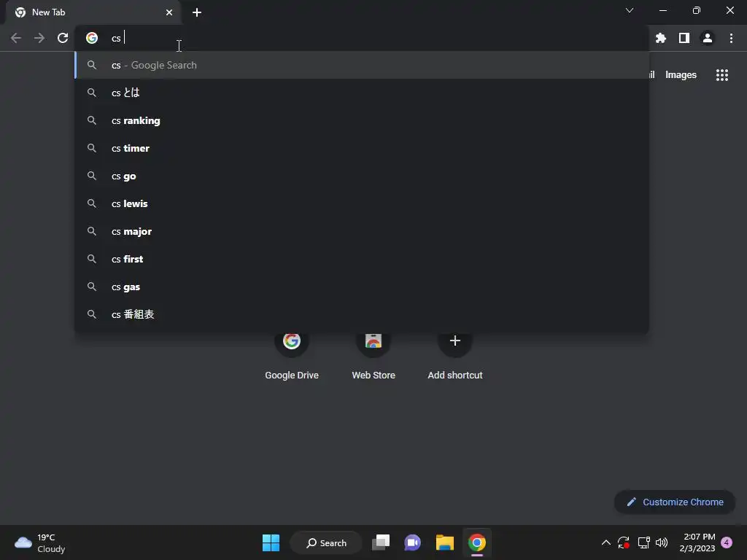Reload the page with the refresh icon
Viewport: 747px width, 560px height.
[63, 38]
